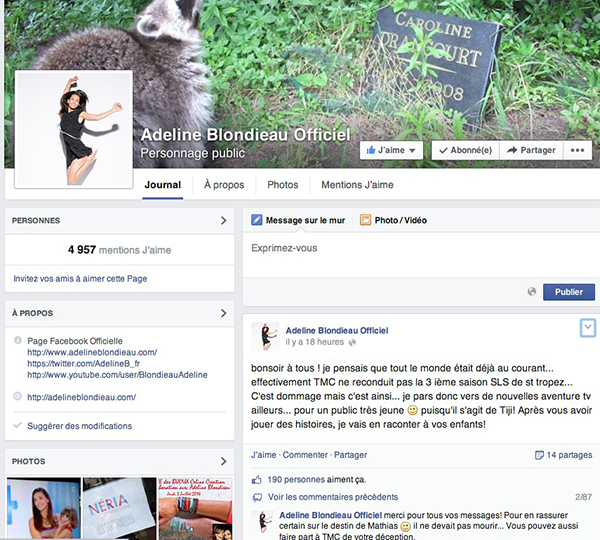
Task: Click the post avatar thumbnail
Action: [x=265, y=336]
